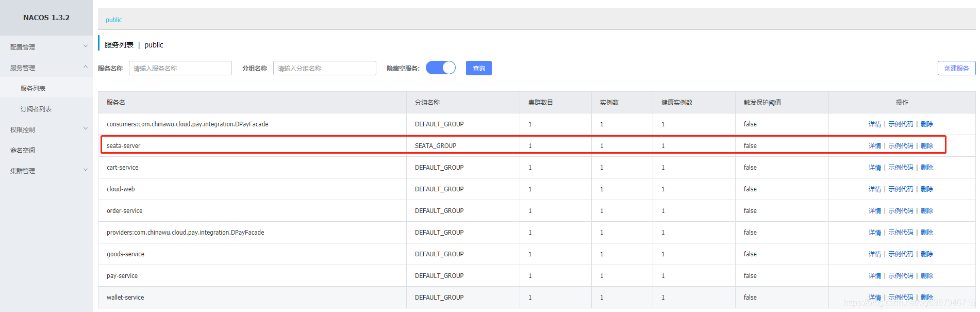Expand the 权限控制 sidebar menu
Screen dimensions: 980x312
tap(46, 129)
